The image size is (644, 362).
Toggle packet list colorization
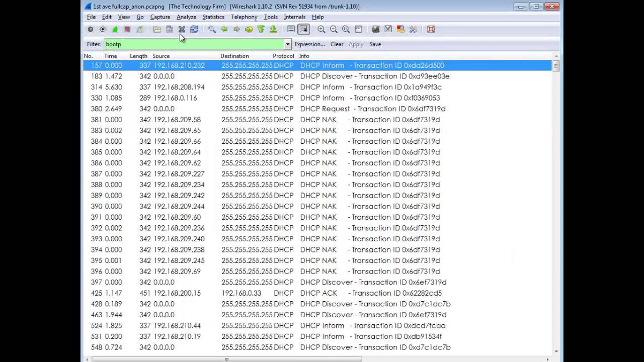(x=291, y=30)
